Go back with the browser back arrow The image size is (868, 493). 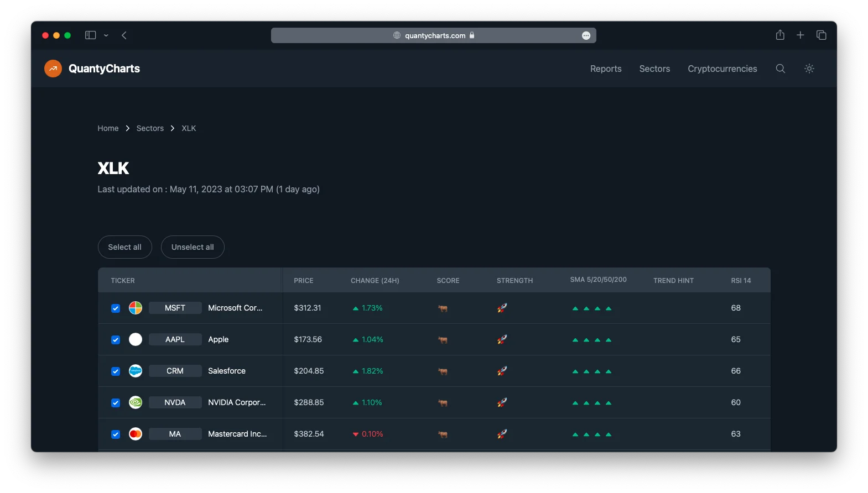click(124, 35)
